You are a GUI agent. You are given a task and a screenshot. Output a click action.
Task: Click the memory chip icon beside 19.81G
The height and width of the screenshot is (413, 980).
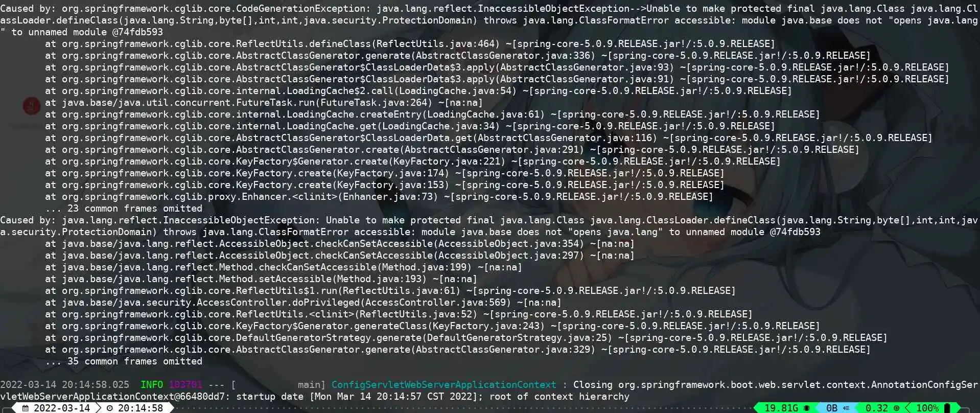806,408
